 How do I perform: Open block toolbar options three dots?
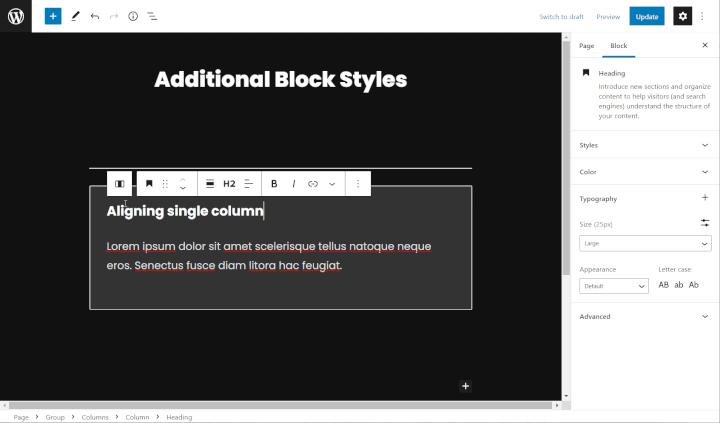pos(358,184)
